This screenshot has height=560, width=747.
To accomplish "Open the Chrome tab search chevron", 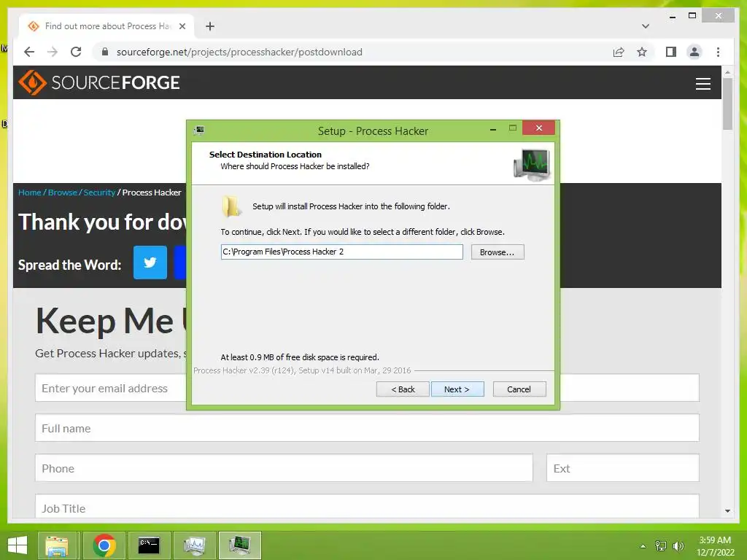I will pos(645,26).
